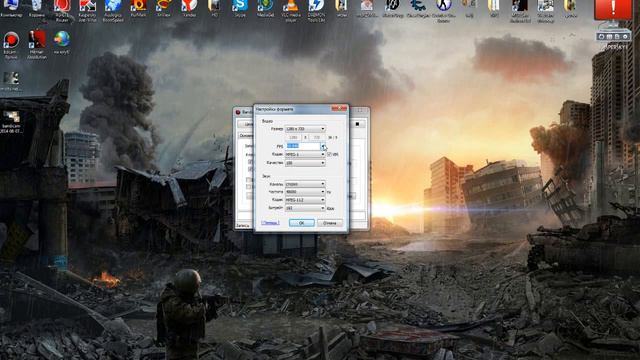Screen dimensions: 640x360
Task: Click the width field showing 1280
Action: point(293,138)
